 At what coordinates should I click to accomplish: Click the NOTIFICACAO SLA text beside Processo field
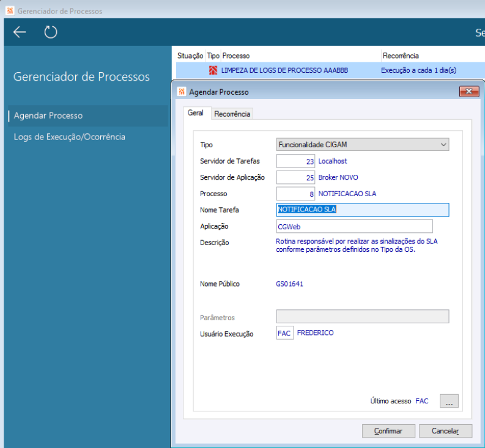[347, 194]
